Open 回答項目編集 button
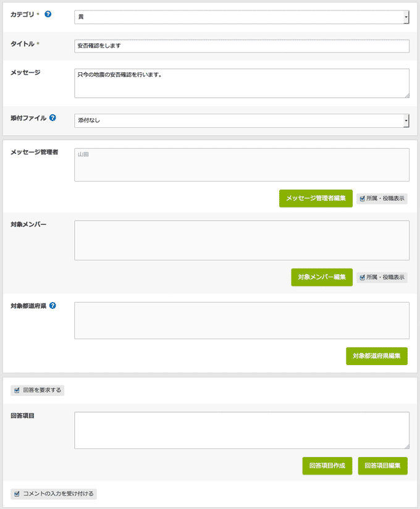 click(382, 466)
